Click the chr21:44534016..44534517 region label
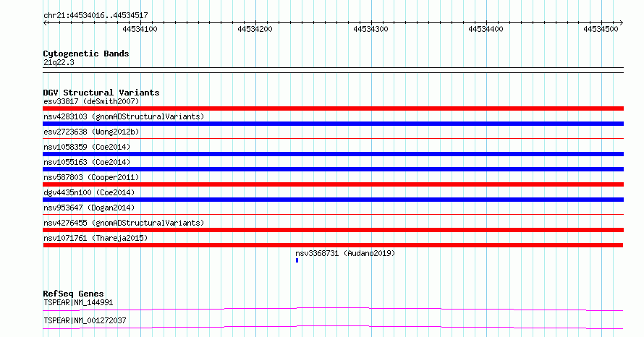The image size is (644, 337). pyautogui.click(x=96, y=16)
